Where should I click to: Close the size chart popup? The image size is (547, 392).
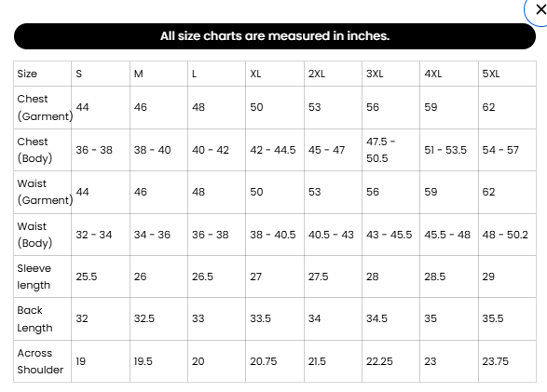[x=540, y=9]
